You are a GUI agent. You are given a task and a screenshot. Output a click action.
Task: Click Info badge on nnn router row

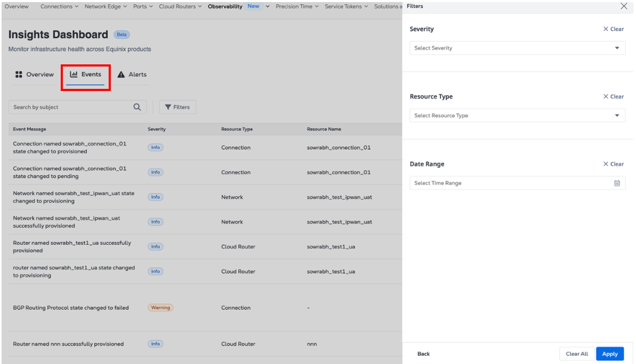point(156,344)
